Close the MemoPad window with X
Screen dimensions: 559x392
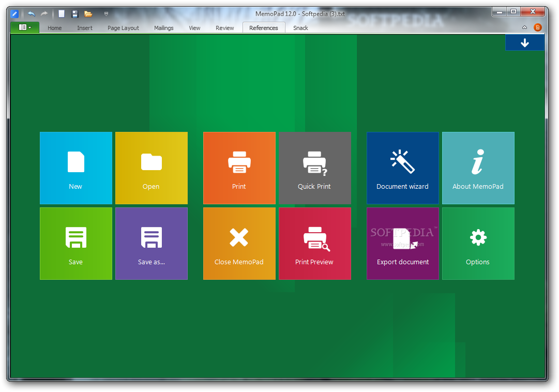click(x=533, y=12)
